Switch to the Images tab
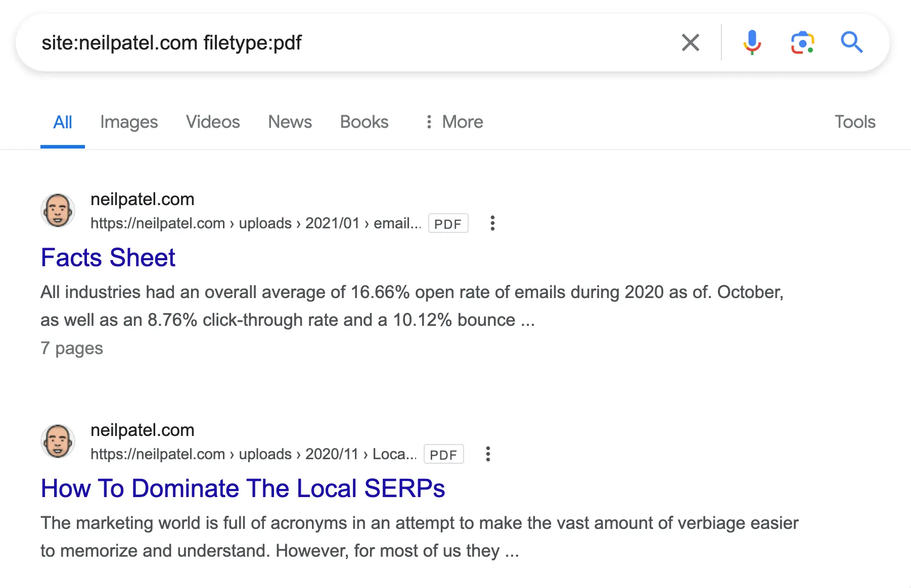This screenshot has height=588, width=911. coord(129,122)
